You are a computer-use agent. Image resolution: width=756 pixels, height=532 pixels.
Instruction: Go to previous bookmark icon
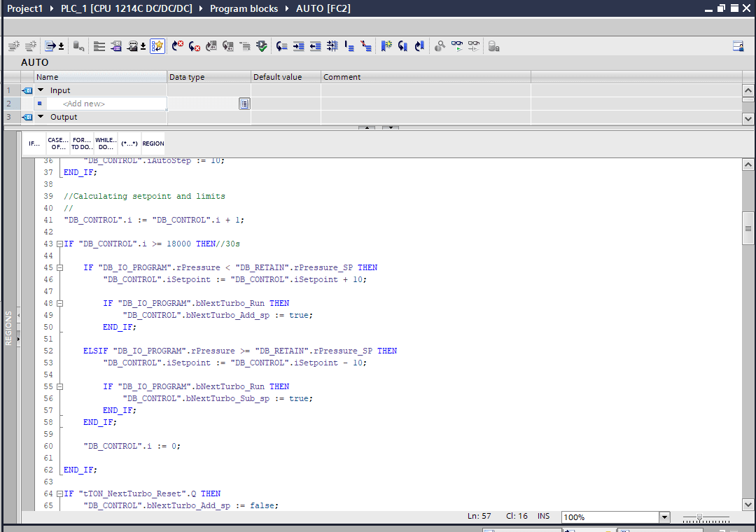tap(402, 45)
